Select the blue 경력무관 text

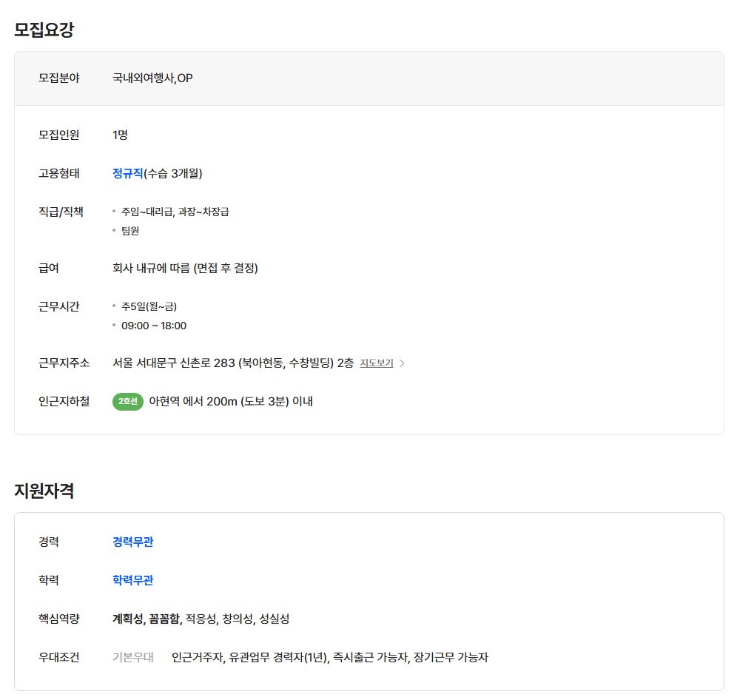click(133, 542)
